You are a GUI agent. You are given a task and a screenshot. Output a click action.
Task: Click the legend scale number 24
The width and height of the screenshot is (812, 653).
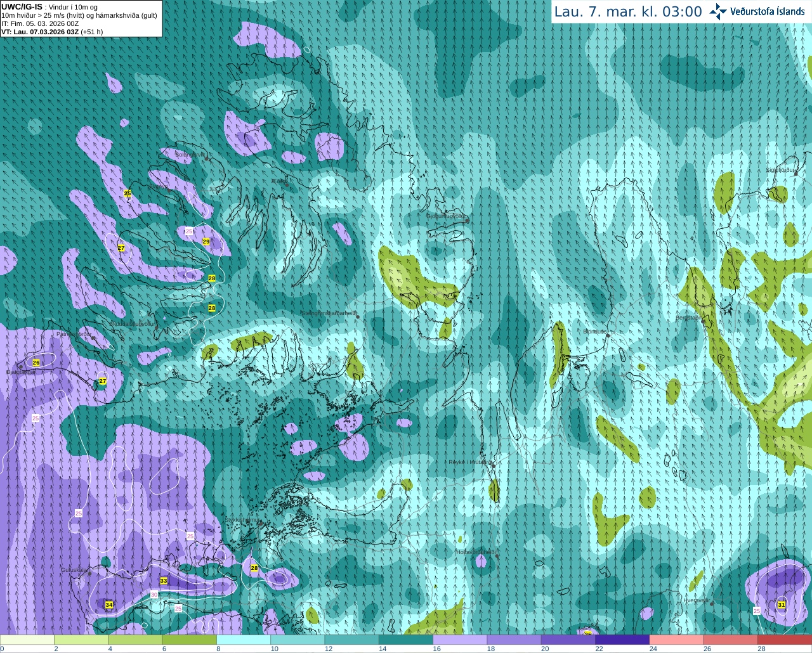(x=653, y=649)
